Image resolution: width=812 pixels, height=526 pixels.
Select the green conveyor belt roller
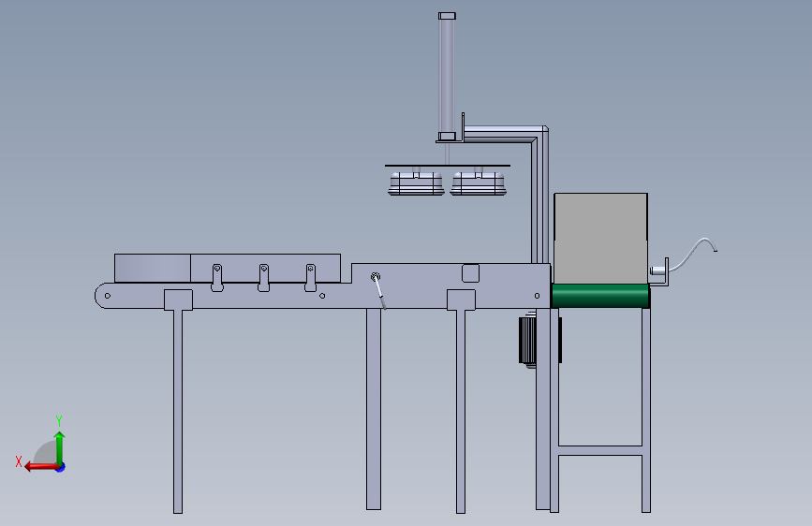point(600,296)
